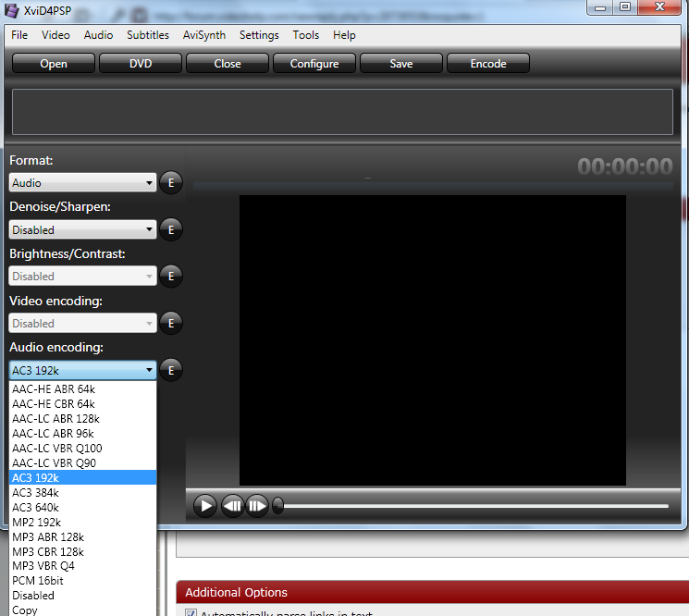
Task: Open the Settings menu
Action: click(x=259, y=35)
